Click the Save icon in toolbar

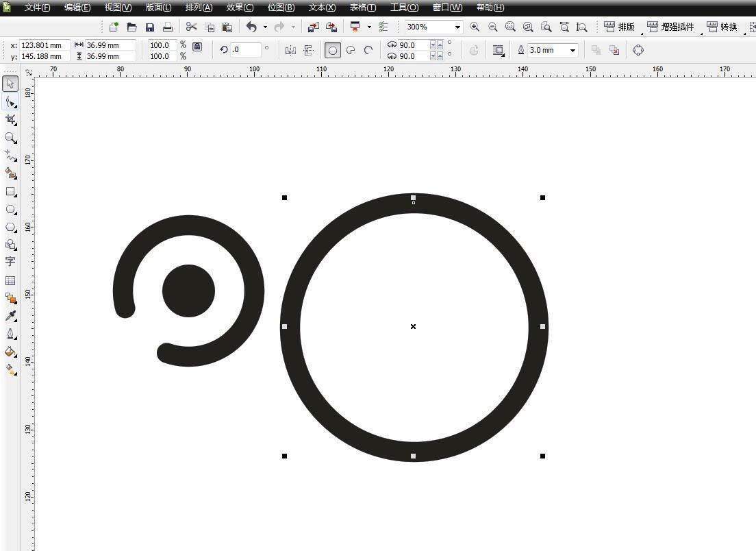pos(150,27)
